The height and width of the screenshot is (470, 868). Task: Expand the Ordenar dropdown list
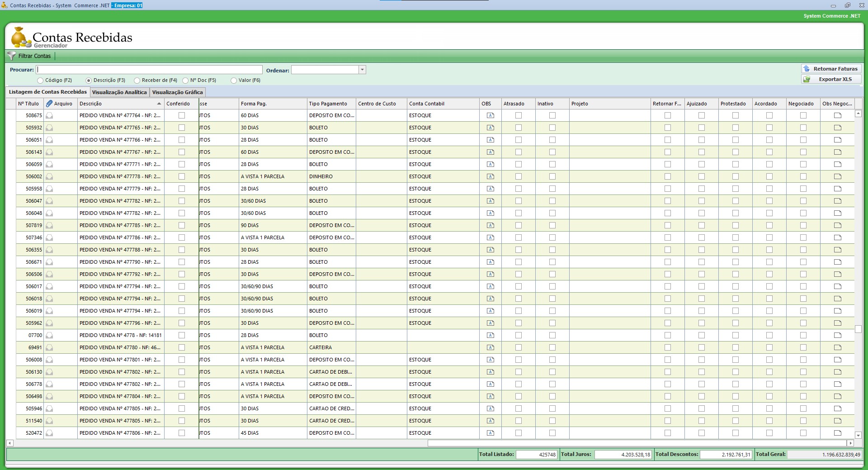click(x=362, y=70)
